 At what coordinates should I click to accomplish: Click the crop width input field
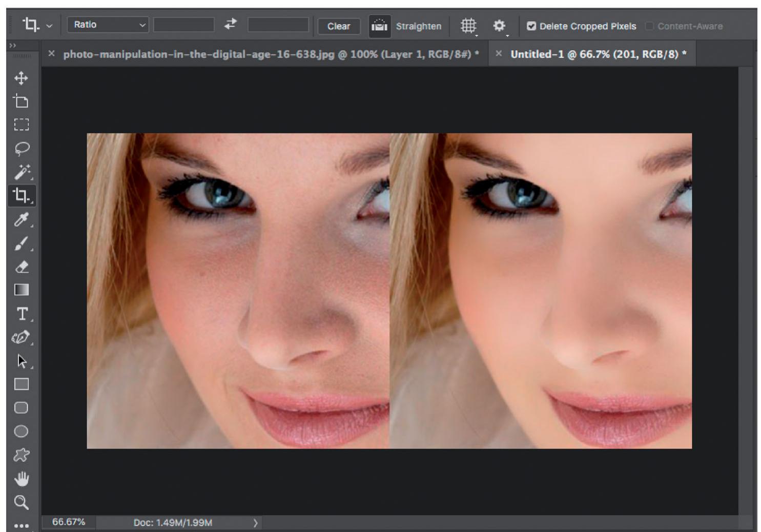(x=184, y=25)
